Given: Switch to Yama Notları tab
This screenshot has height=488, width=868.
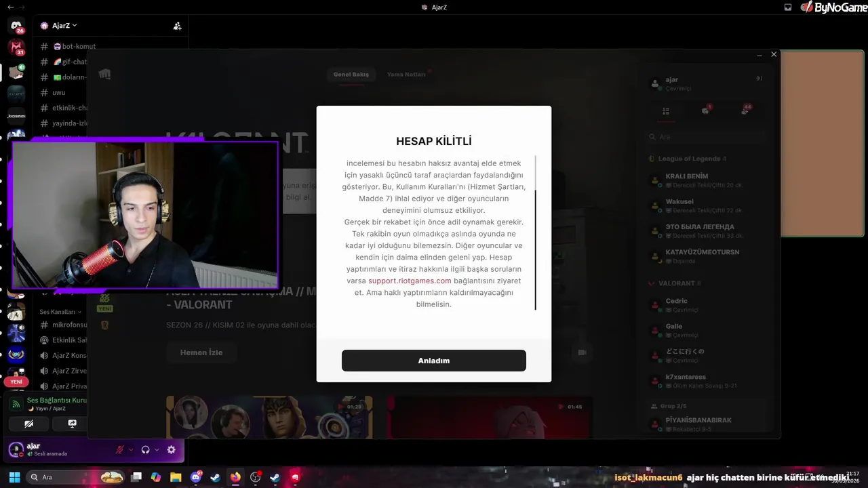Looking at the screenshot, I should [x=406, y=75].
